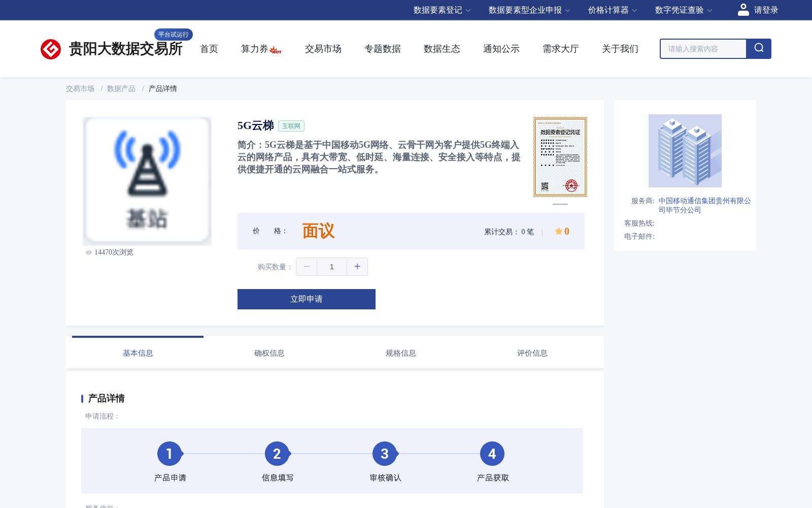Click the HOT flame icon next to 算力券
Screen dimensions: 812x508
pyautogui.click(x=276, y=50)
